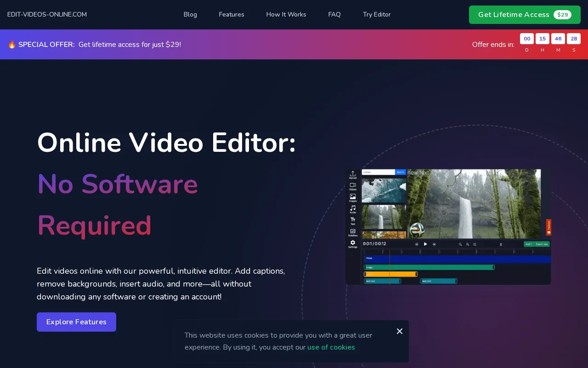Click the Export now button in preview
Screen dimensions: 588x368
[x=542, y=244]
